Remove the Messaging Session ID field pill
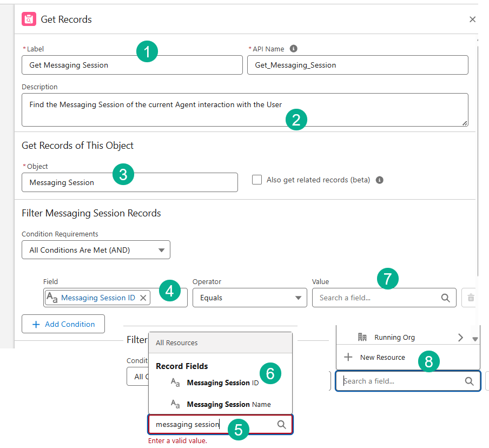 point(143,298)
